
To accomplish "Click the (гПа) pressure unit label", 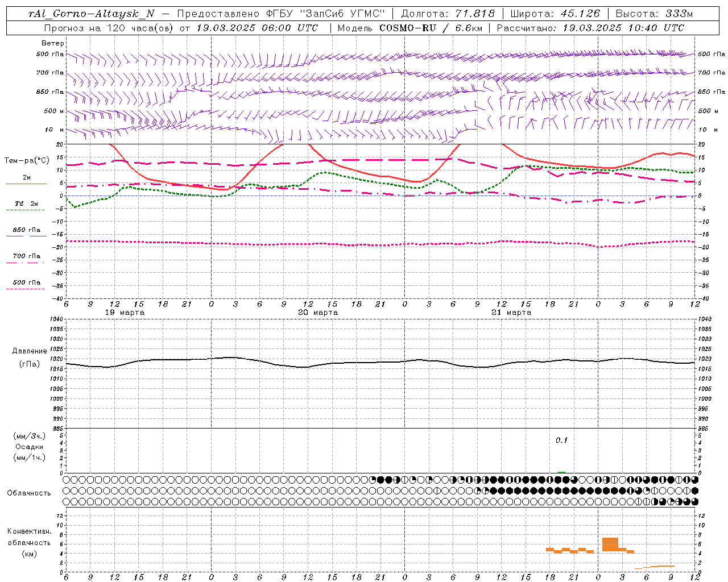I will pos(30,364).
